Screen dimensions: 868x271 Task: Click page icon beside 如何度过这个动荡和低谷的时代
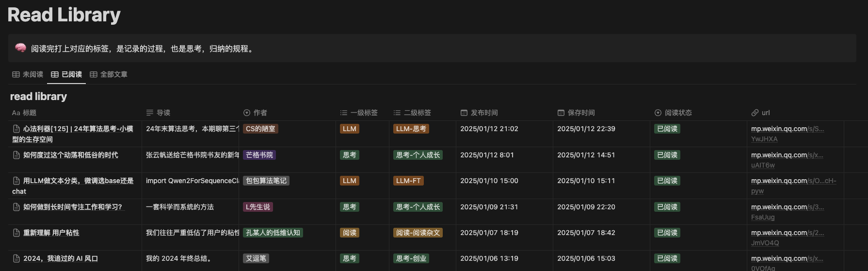tap(16, 155)
